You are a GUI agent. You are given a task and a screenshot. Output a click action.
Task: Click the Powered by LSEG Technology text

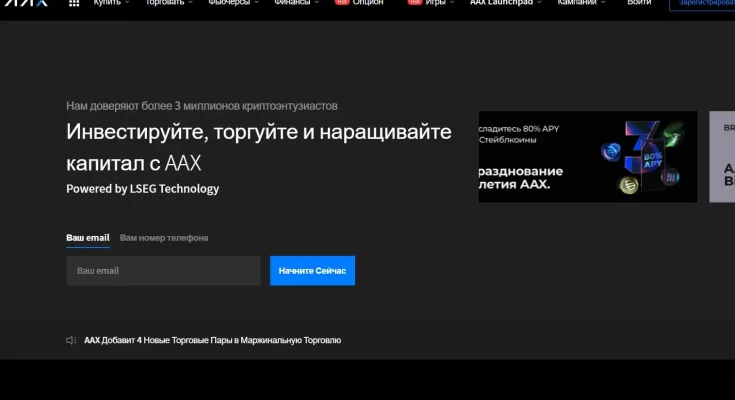(x=142, y=189)
